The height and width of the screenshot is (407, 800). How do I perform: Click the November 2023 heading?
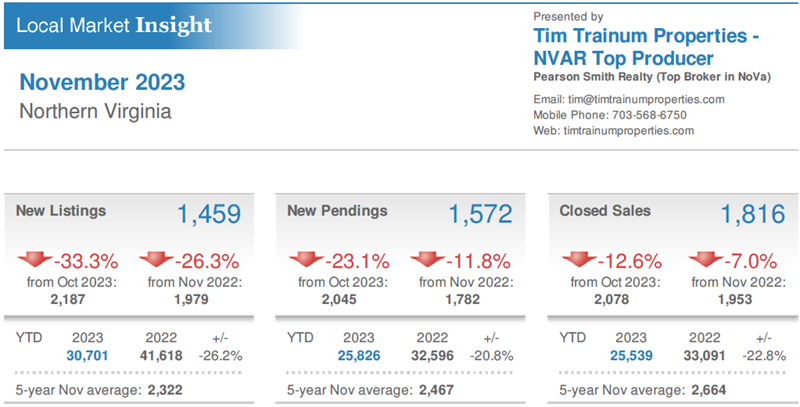pyautogui.click(x=102, y=82)
